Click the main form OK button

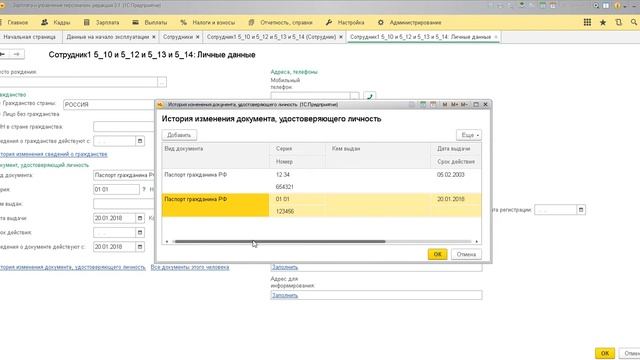click(x=605, y=353)
